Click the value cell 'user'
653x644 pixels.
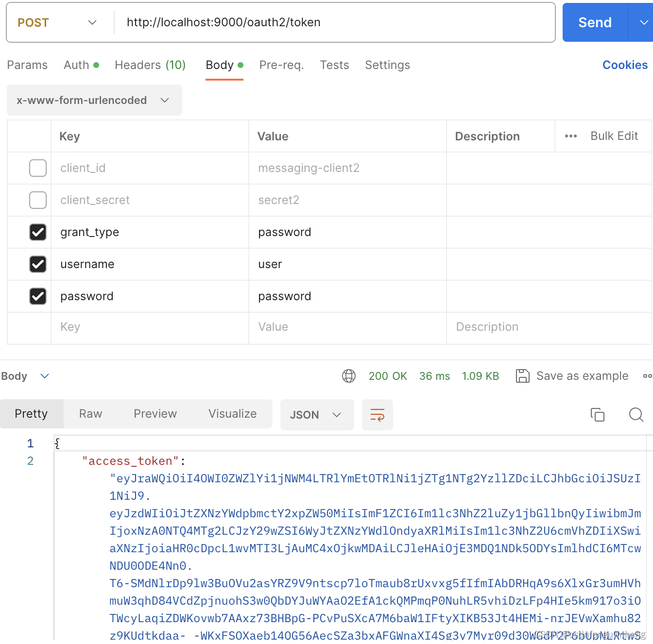coord(348,264)
